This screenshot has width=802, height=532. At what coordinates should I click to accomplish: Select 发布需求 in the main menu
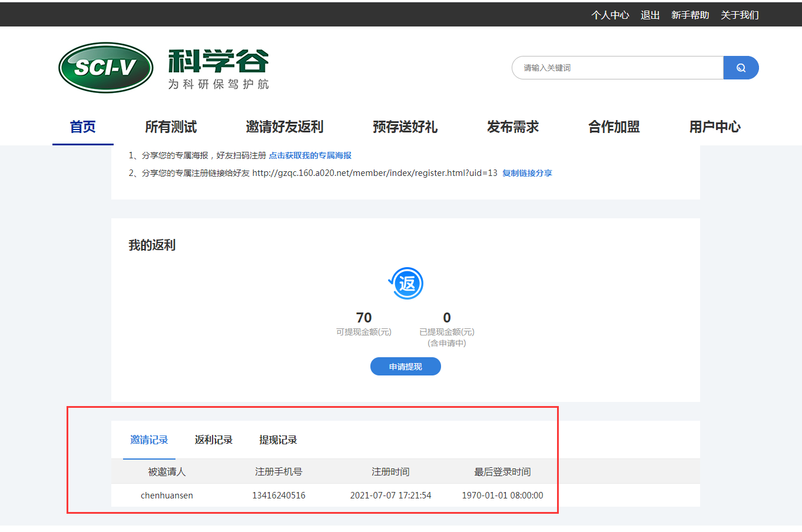click(513, 127)
